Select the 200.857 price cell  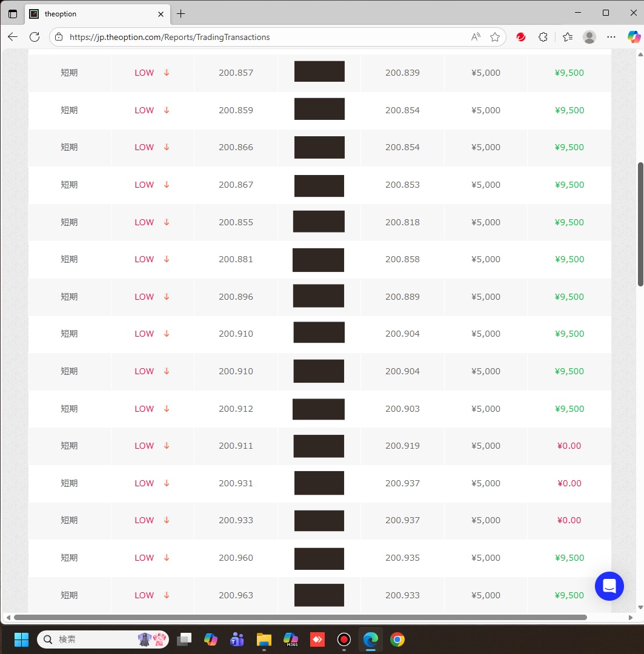[236, 73]
